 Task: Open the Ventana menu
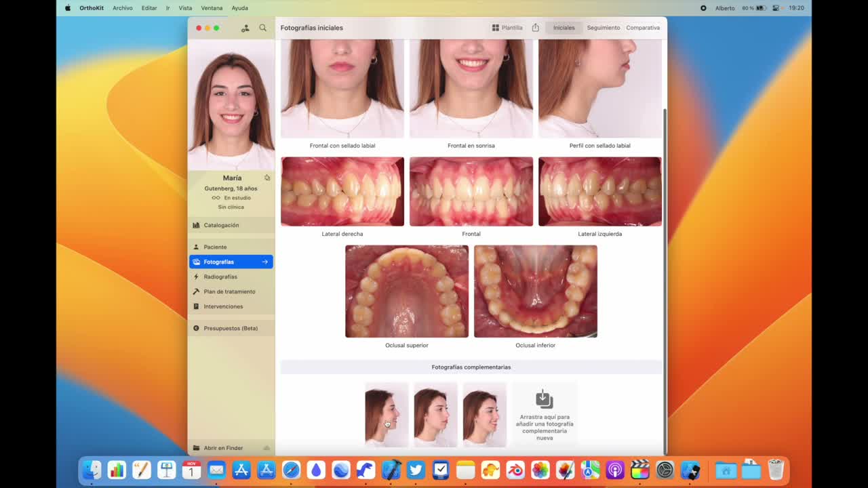tap(212, 8)
